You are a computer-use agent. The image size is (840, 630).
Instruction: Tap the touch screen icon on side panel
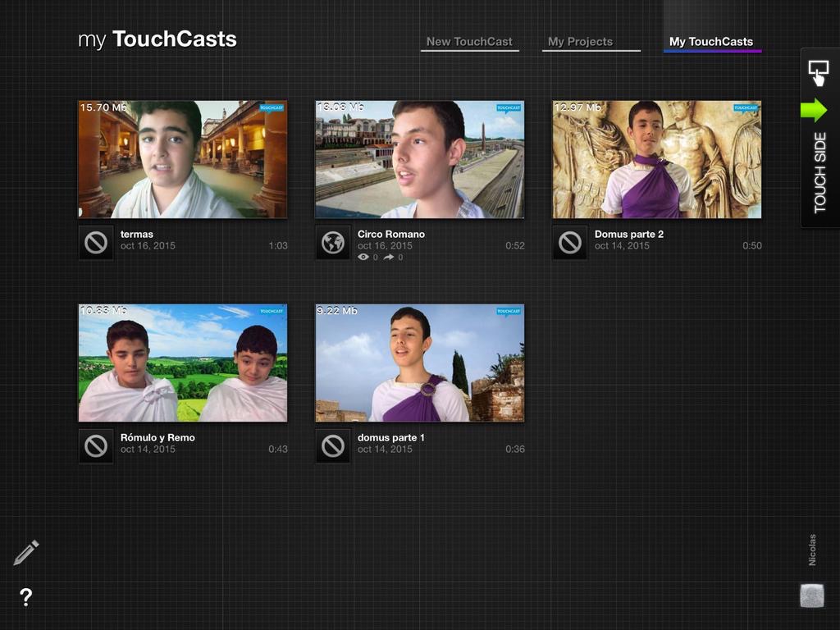818,73
